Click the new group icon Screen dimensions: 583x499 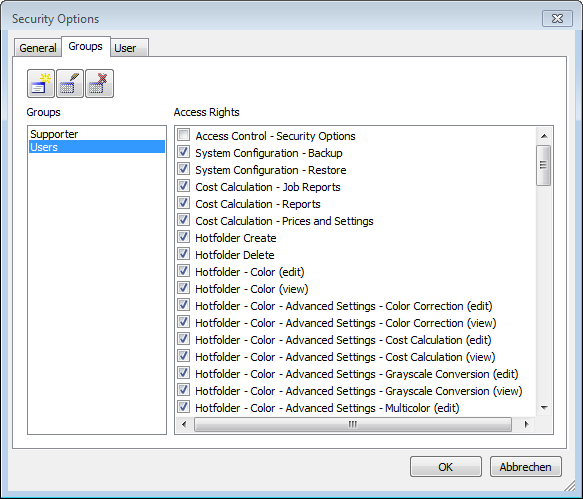click(x=41, y=84)
